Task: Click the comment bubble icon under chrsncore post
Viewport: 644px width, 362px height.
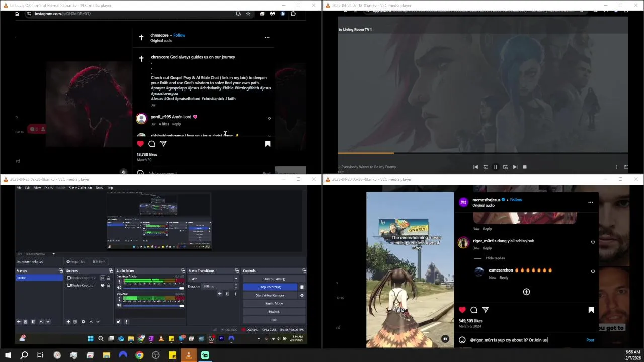Action: tap(152, 144)
